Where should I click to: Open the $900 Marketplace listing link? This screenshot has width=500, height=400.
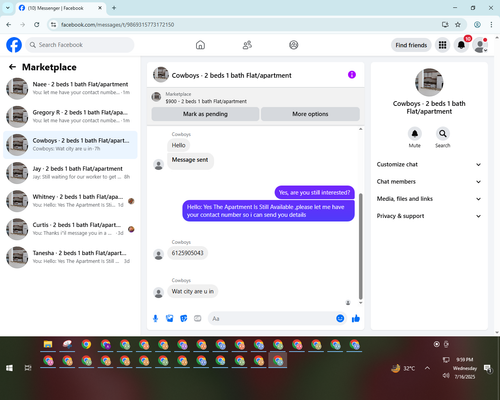pos(206,101)
